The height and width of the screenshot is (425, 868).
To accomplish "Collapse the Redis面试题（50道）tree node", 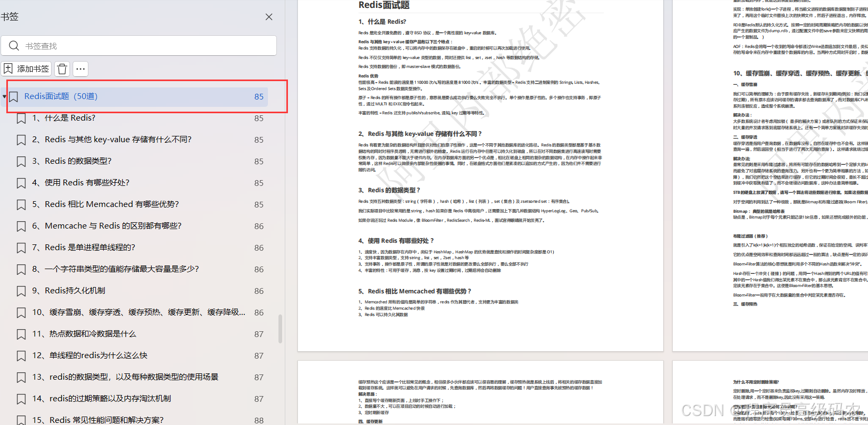I will (4, 96).
